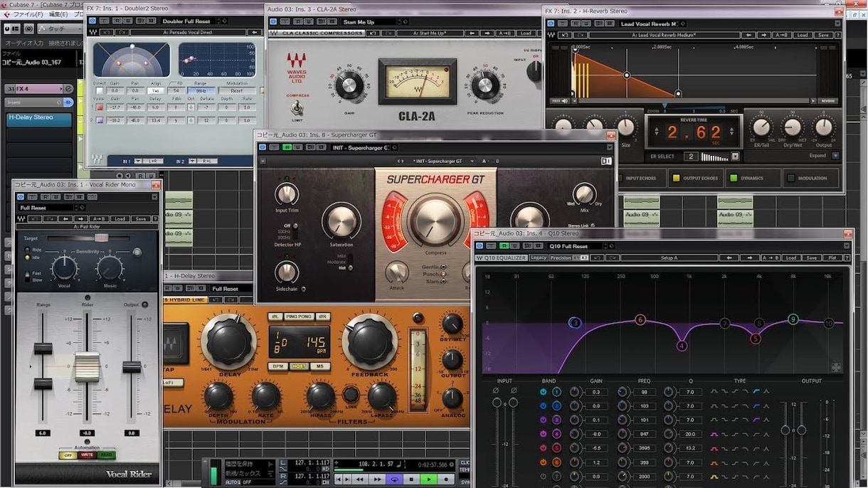Open the 編集(E) menu
Image resolution: width=868 pixels, height=488 pixels.
tap(58, 14)
